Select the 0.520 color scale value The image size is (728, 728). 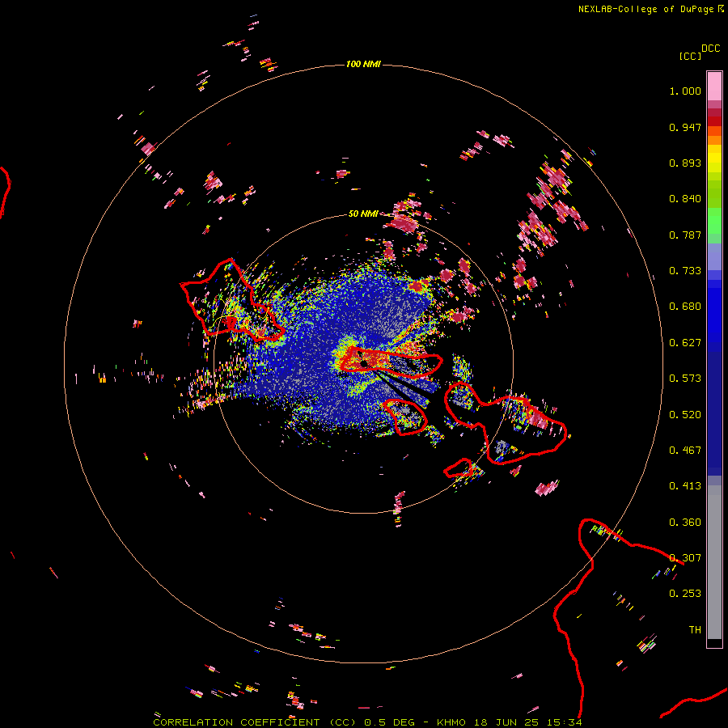pos(685,415)
